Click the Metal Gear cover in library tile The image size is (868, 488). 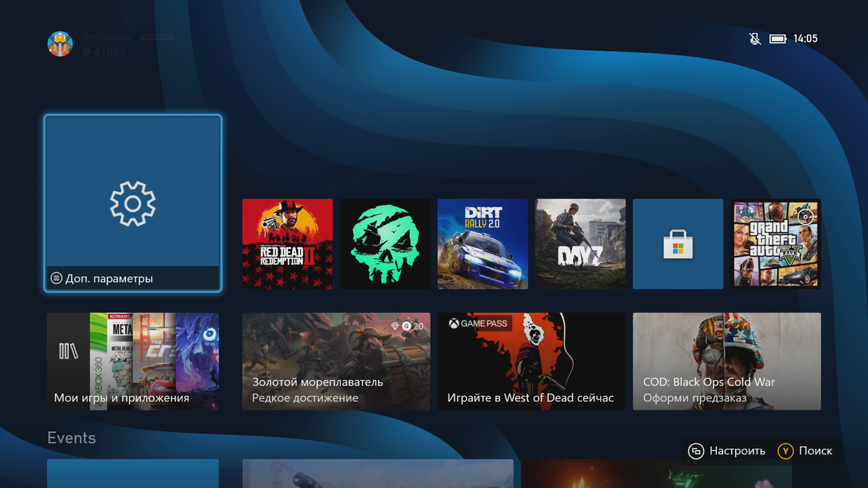coord(120,361)
